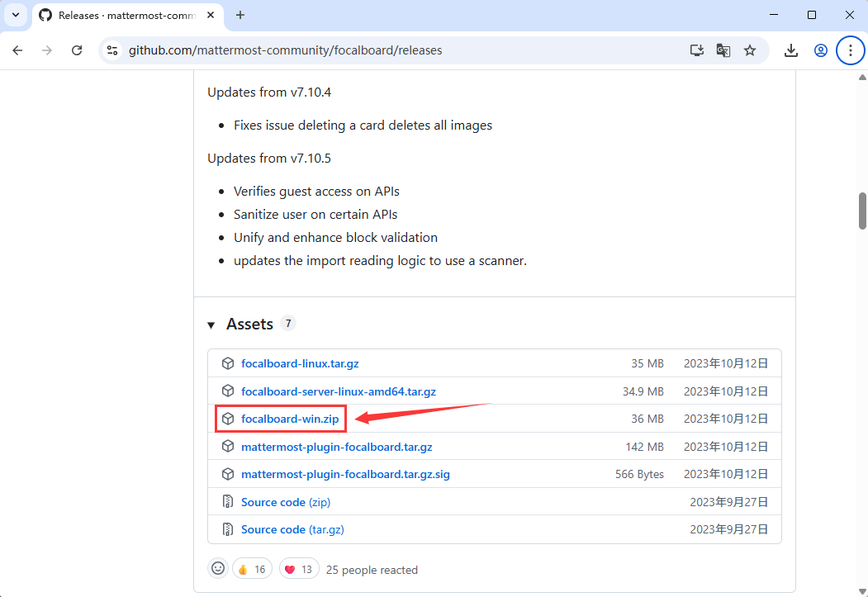
Task: View site information for github.com
Action: (x=112, y=50)
